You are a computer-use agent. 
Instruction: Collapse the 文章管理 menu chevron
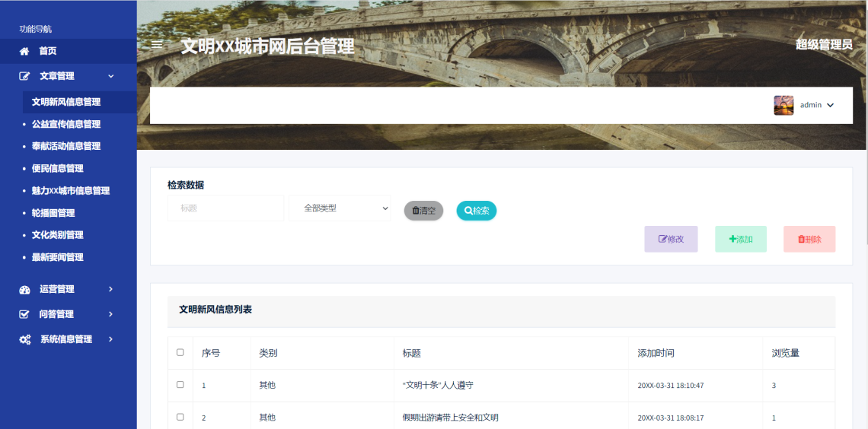coord(110,76)
